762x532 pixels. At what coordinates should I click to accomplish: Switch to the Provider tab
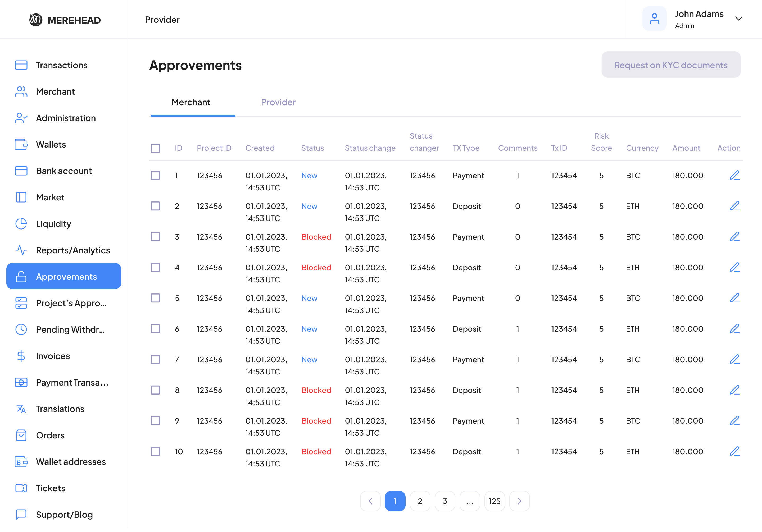[278, 102]
